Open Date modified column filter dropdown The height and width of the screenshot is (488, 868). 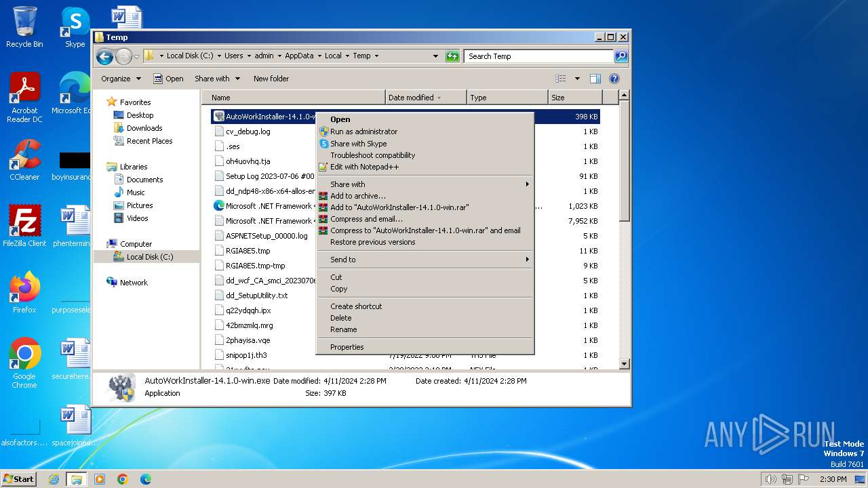tap(439, 98)
